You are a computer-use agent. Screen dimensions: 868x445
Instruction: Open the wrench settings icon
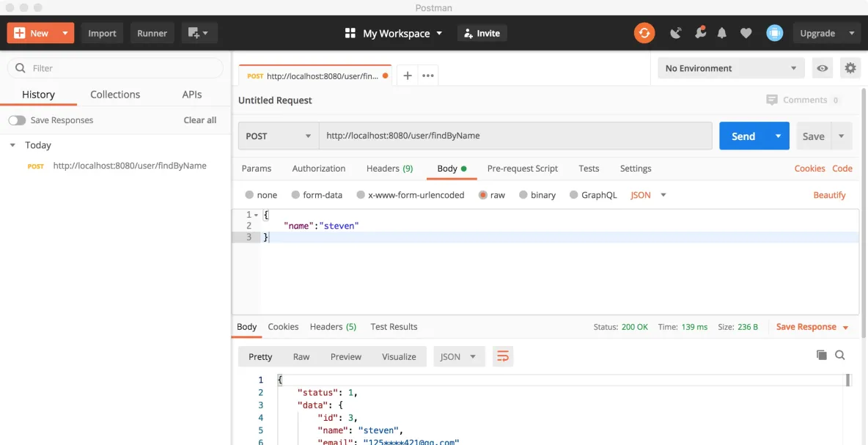(699, 33)
